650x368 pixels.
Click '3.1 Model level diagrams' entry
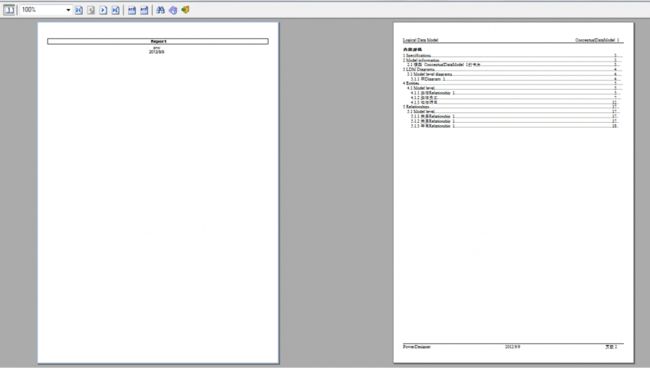pos(429,74)
